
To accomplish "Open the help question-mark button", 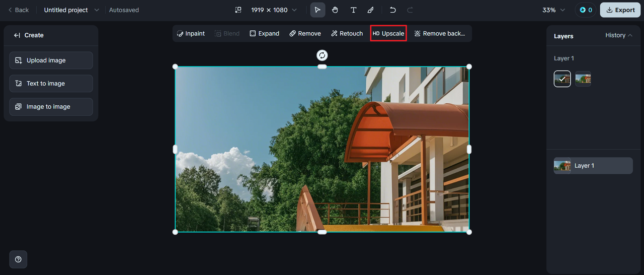I will 18,259.
